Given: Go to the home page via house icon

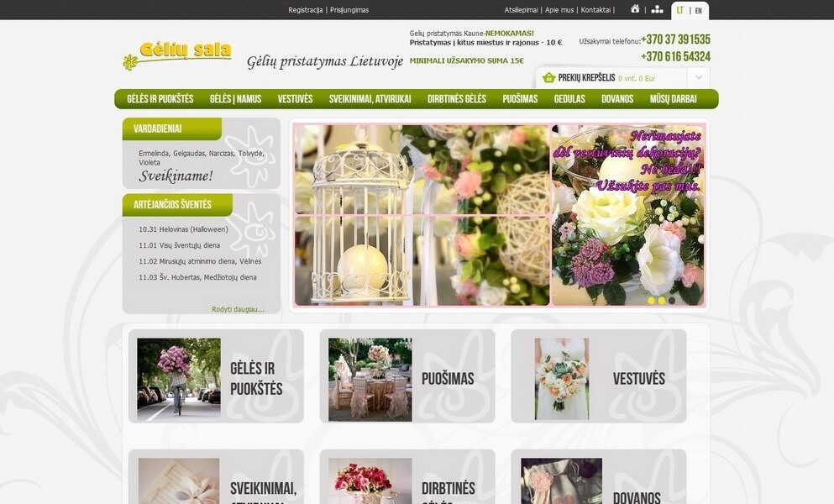Looking at the screenshot, I should 635,9.
